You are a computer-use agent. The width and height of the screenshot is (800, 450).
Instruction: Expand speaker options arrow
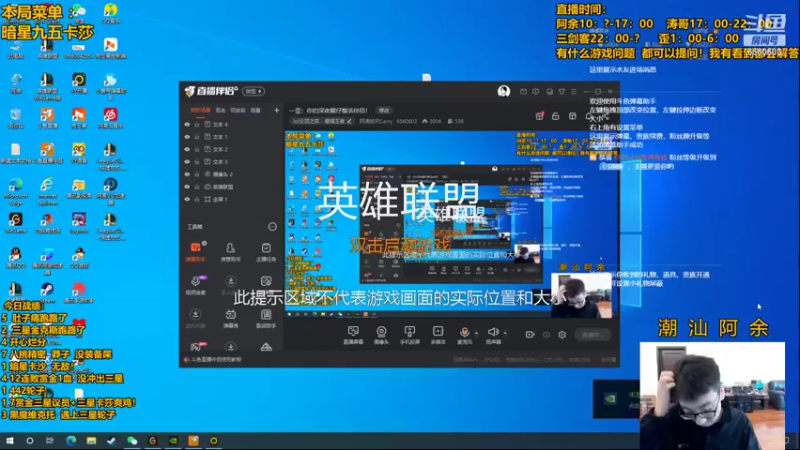pyautogui.click(x=505, y=333)
